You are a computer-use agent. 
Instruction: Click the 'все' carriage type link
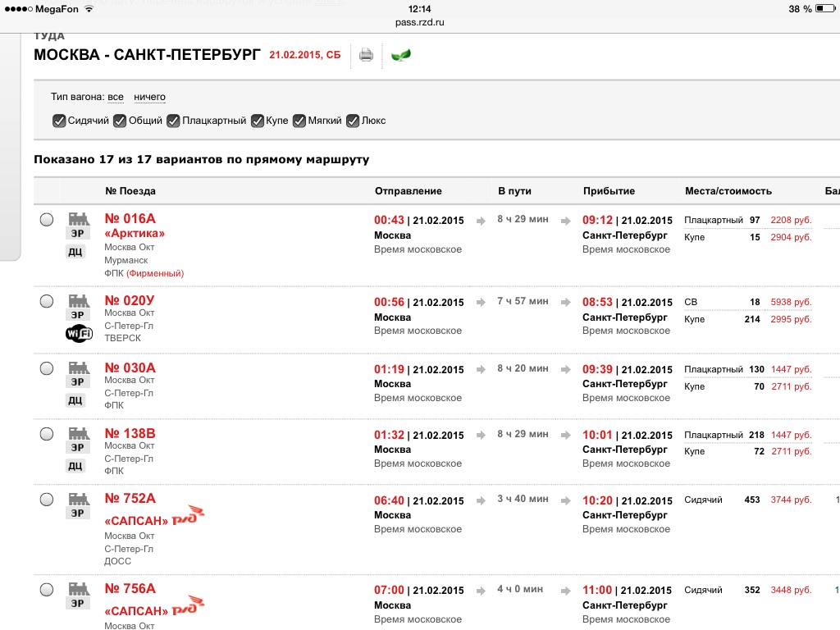tap(115, 97)
